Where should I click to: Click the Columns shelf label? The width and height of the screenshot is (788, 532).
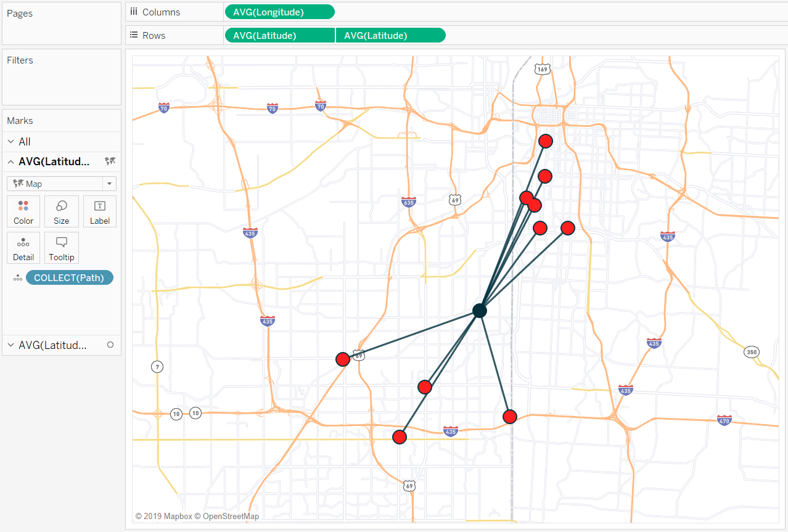click(161, 12)
